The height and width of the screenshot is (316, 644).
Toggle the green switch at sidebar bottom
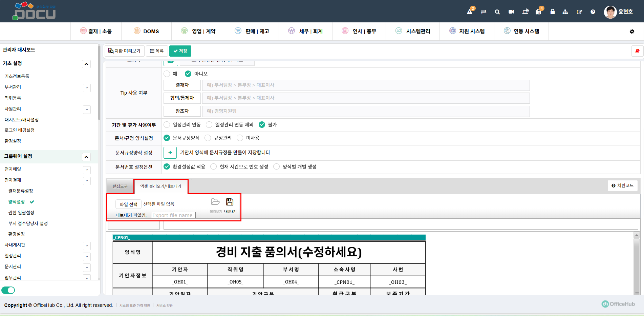[x=8, y=290]
